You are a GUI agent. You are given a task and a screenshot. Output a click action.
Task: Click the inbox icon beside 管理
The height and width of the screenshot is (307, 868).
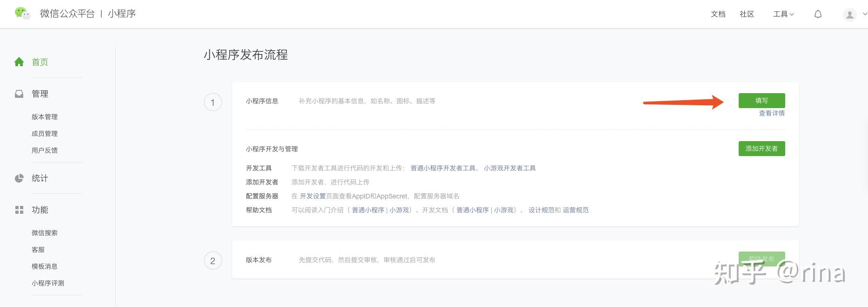coord(19,94)
